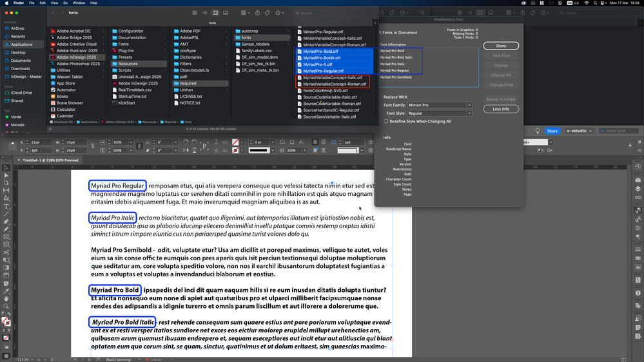Image resolution: width=644 pixels, height=362 pixels.
Task: Open Applications in Finder sidebar
Action: 21,44
